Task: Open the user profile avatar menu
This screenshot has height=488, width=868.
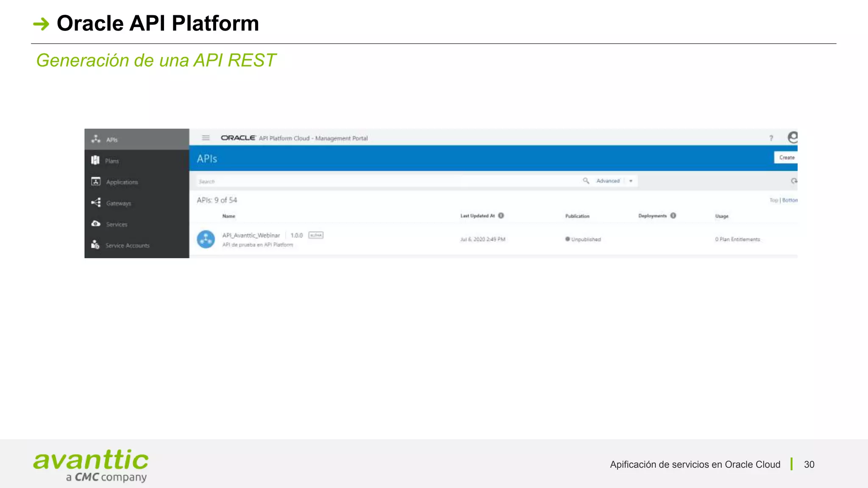Action: [793, 137]
